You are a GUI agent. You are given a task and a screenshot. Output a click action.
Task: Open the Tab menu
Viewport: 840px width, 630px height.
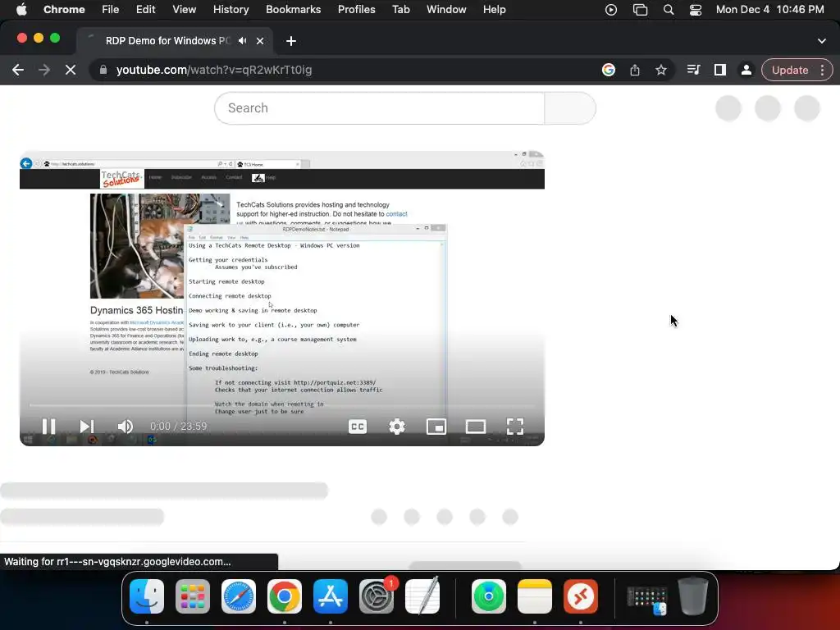(x=400, y=10)
